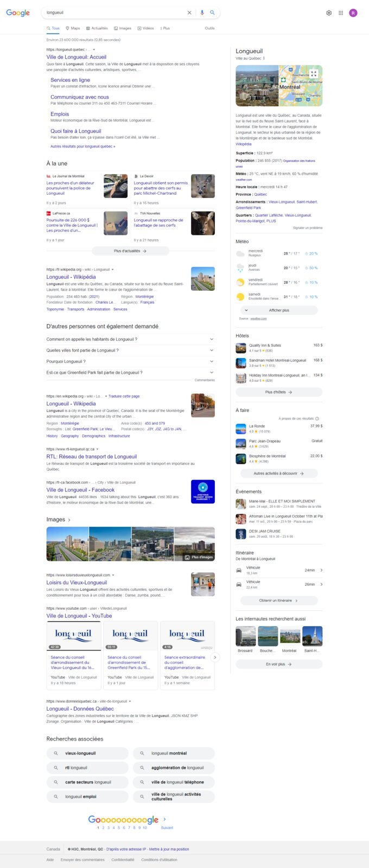This screenshot has height=868, width=369.
Task: Expand second Véhicule 26min route
Action: (279, 584)
